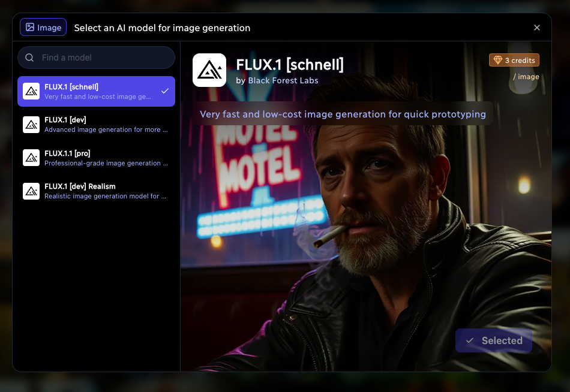The height and width of the screenshot is (392, 570).
Task: Click the picture icon inside Image badge
Action: [30, 27]
